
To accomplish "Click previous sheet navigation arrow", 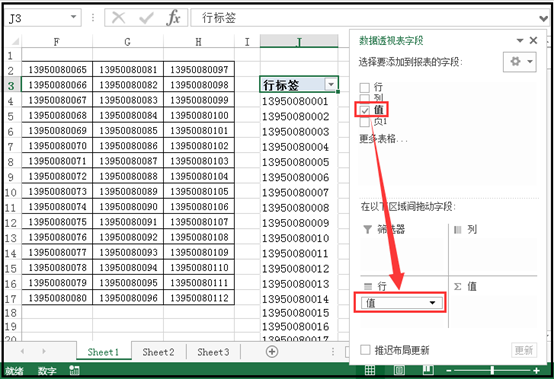I will [x=23, y=351].
